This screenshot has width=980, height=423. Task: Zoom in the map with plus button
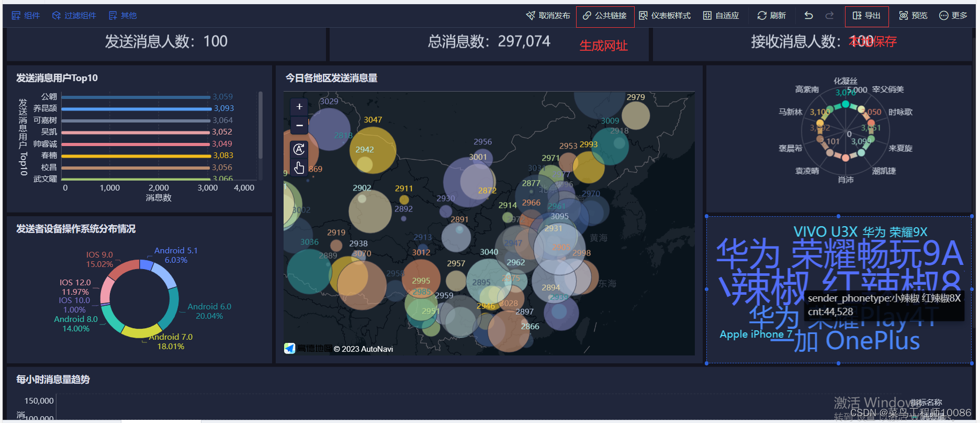[299, 107]
